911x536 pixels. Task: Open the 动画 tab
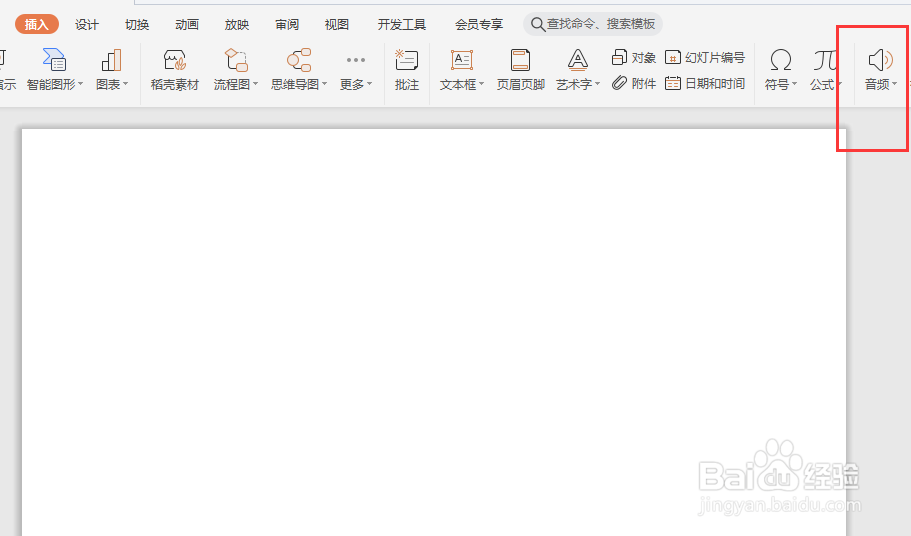187,24
